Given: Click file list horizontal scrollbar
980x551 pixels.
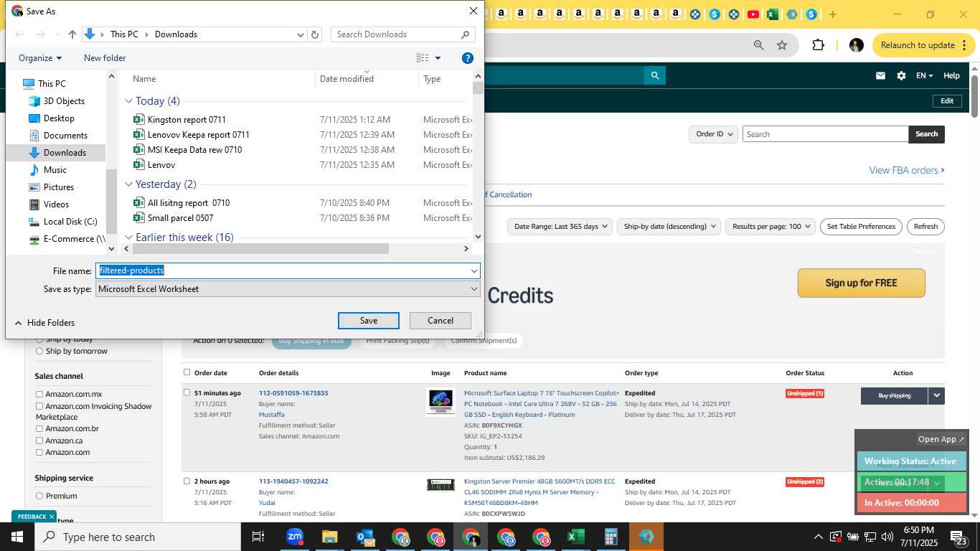Looking at the screenshot, I should coord(260,249).
